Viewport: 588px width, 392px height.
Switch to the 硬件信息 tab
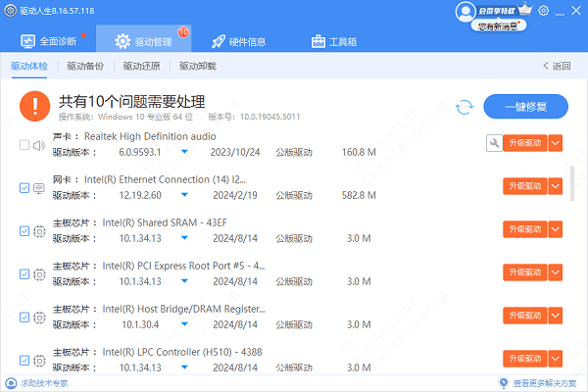coord(253,42)
